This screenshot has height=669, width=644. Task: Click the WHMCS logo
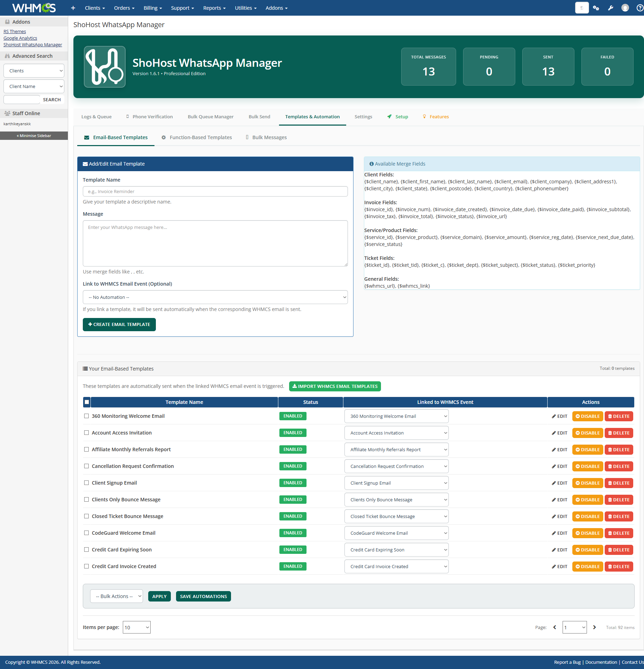click(x=34, y=8)
